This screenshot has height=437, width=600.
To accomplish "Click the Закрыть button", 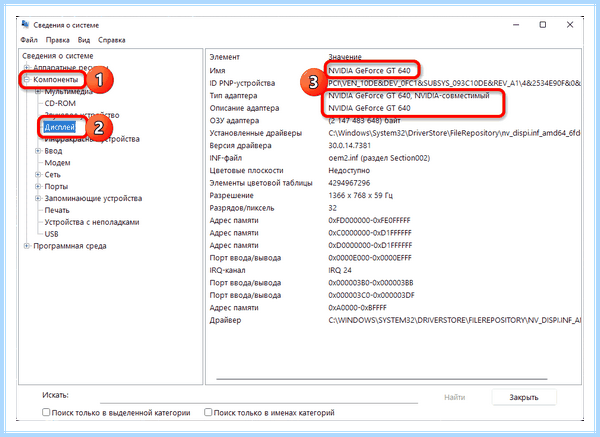I will click(524, 397).
